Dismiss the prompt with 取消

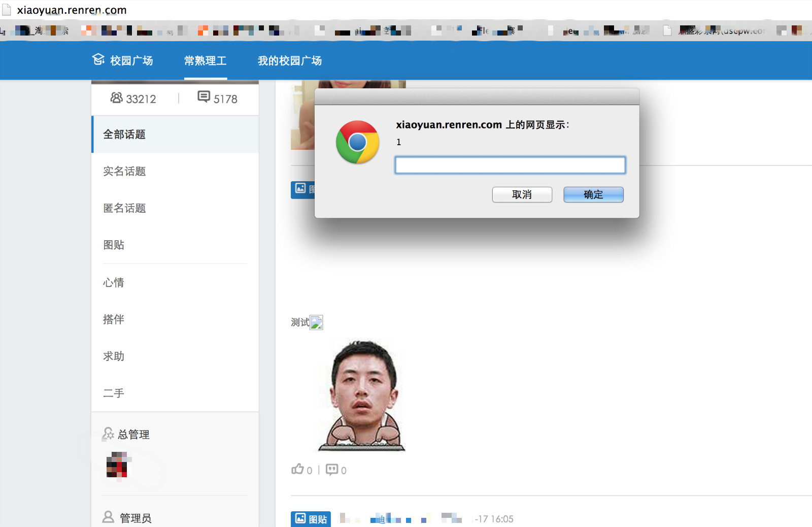pyautogui.click(x=522, y=194)
